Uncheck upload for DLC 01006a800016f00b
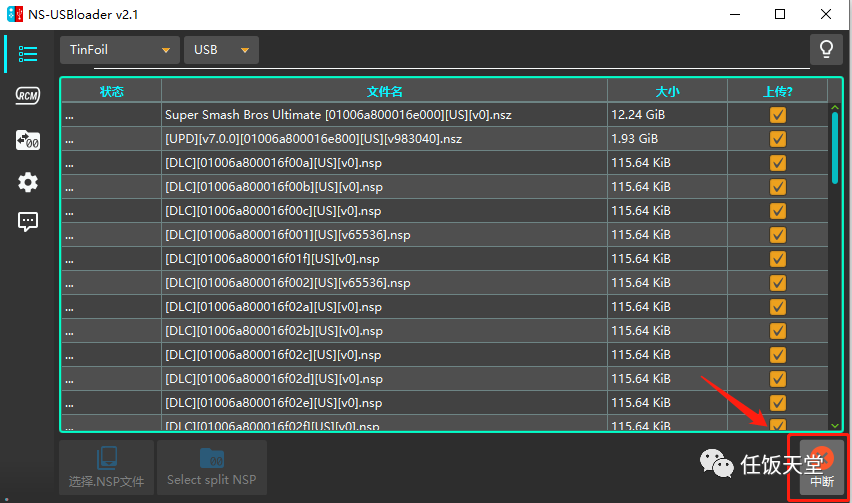The width and height of the screenshot is (852, 503). (x=778, y=186)
